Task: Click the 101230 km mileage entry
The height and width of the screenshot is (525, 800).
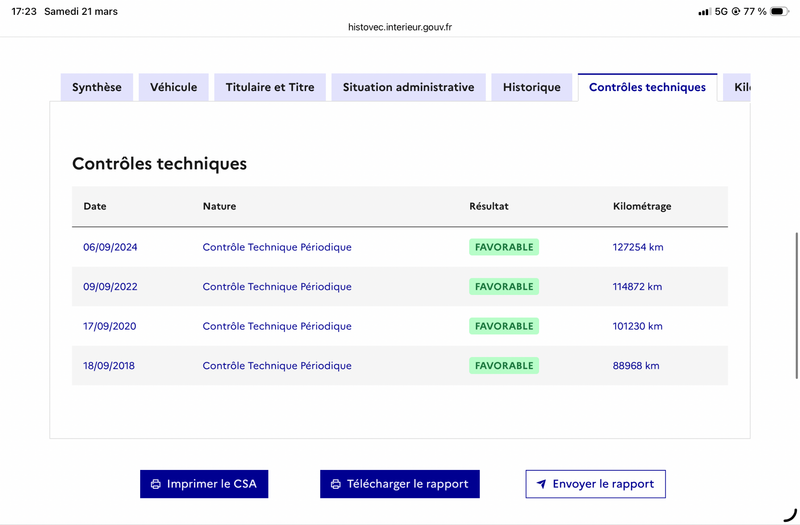Action: (x=637, y=326)
